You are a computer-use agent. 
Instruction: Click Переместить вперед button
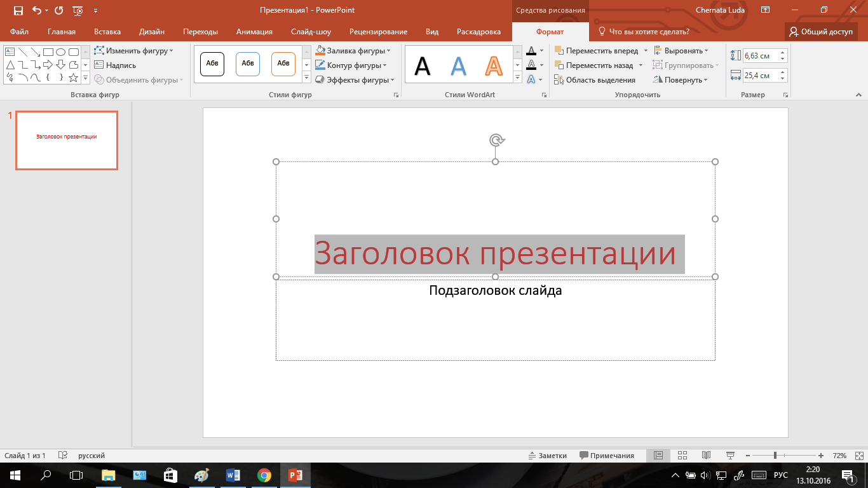click(x=596, y=51)
